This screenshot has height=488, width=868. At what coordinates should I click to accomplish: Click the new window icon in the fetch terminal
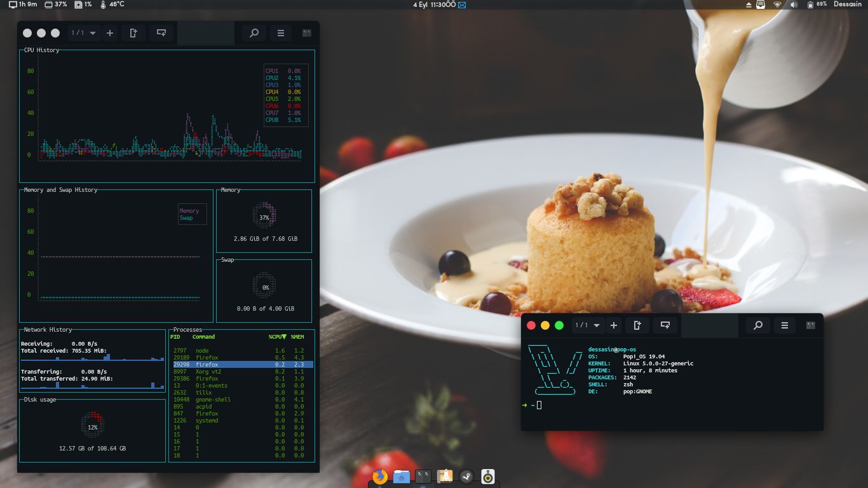[637, 325]
